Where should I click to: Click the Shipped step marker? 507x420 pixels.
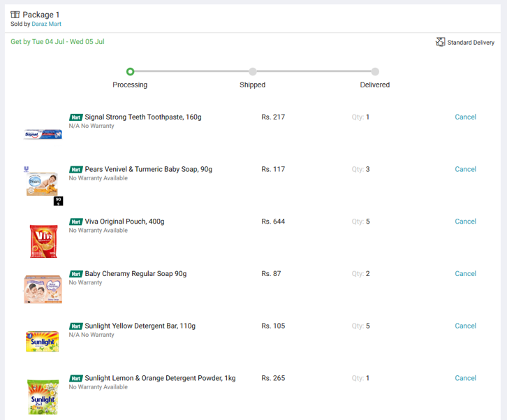click(253, 71)
